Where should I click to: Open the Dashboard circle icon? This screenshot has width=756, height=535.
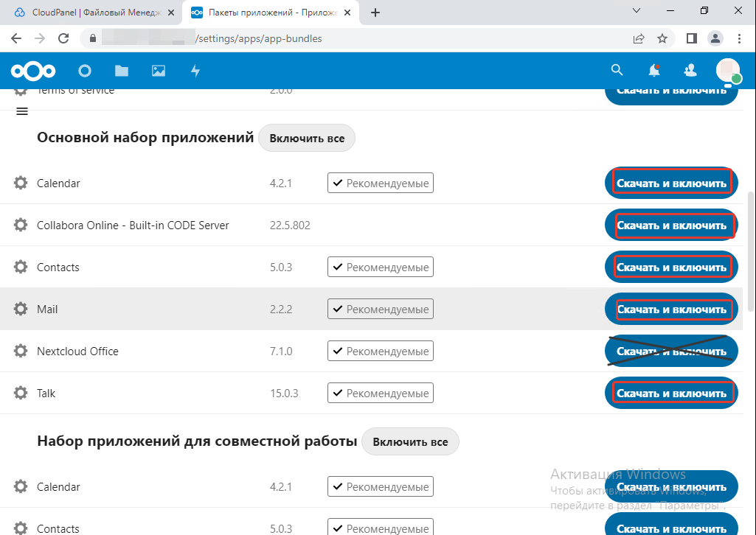coord(85,71)
